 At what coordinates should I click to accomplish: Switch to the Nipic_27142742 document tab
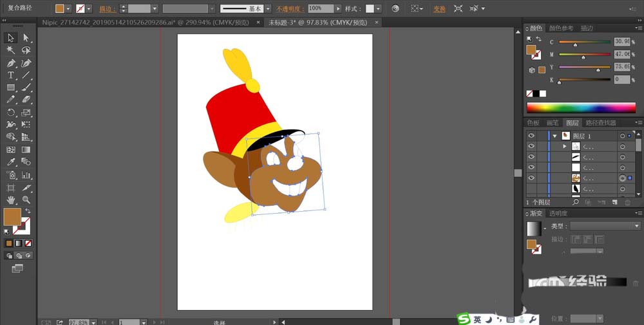pyautogui.click(x=146, y=23)
